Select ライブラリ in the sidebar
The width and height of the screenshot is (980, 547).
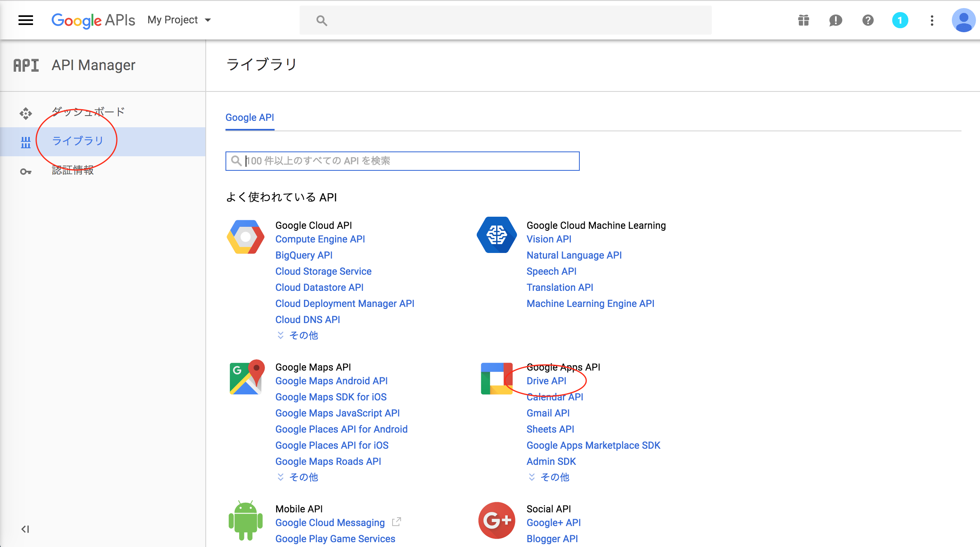[x=77, y=141]
